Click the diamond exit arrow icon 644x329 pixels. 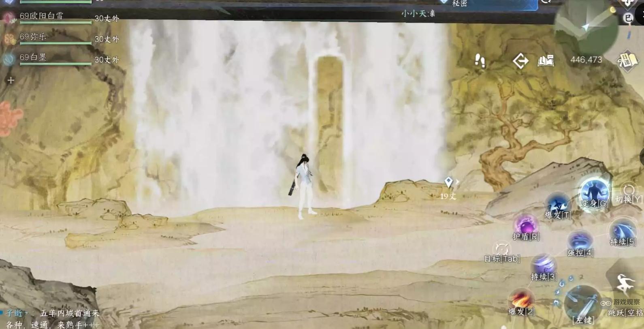(x=520, y=61)
